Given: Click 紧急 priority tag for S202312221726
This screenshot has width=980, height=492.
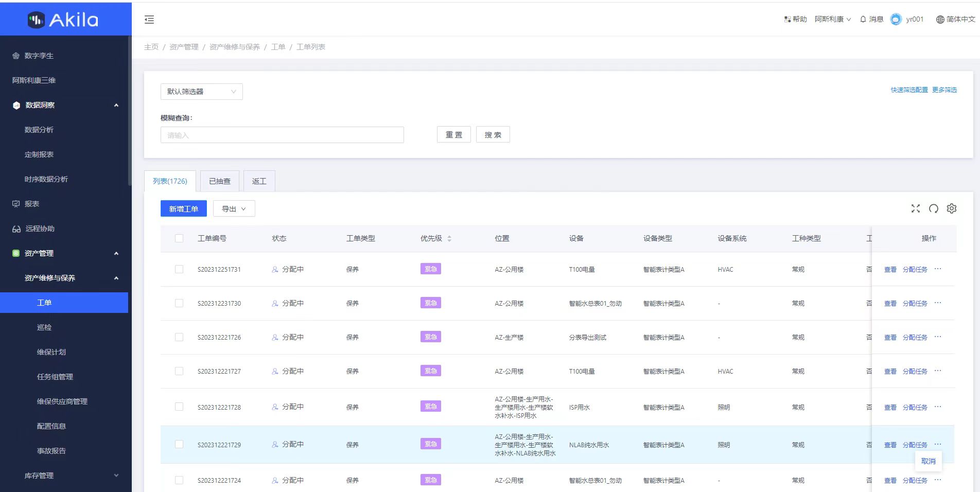Looking at the screenshot, I should (x=431, y=337).
